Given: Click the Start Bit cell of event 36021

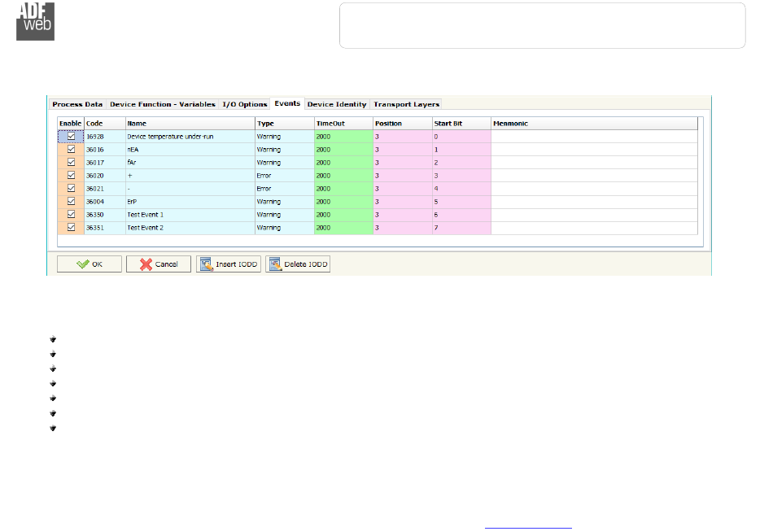Looking at the screenshot, I should 461,189.
